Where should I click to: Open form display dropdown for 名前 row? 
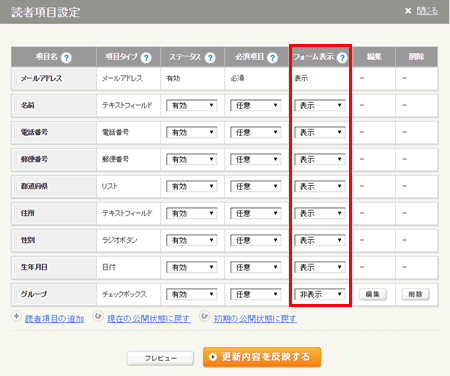click(x=320, y=105)
